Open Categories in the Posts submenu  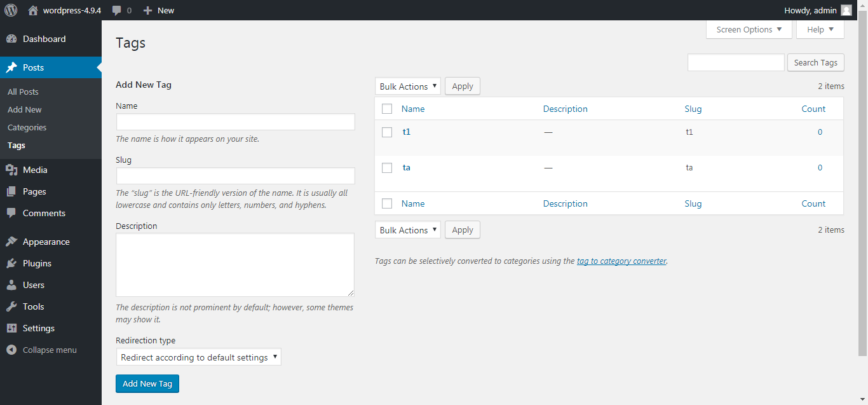click(x=27, y=127)
